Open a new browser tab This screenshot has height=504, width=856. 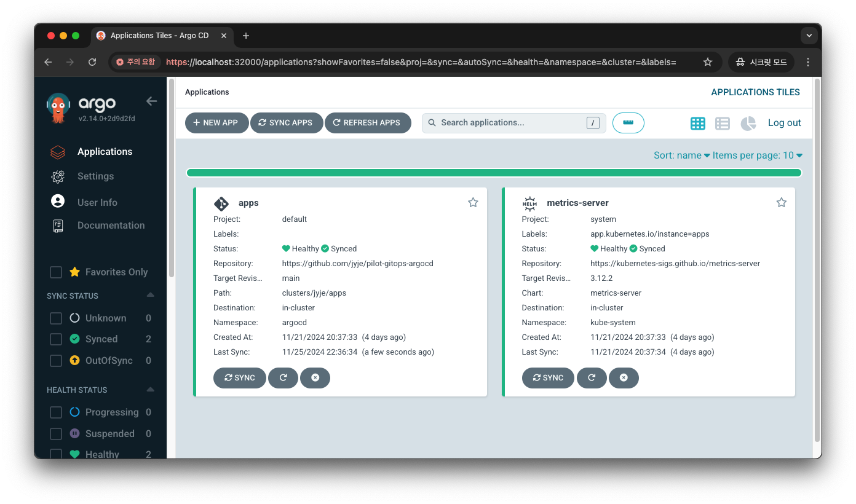pyautogui.click(x=246, y=36)
